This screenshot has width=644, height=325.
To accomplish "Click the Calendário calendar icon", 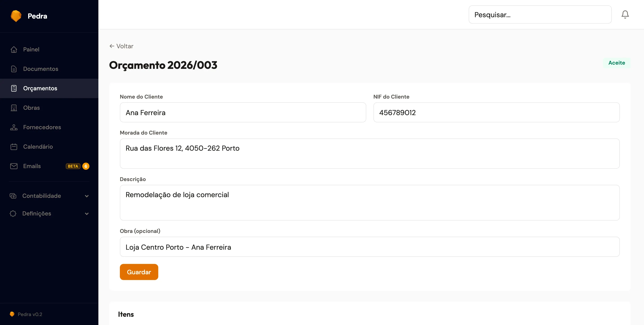I will (x=14, y=147).
